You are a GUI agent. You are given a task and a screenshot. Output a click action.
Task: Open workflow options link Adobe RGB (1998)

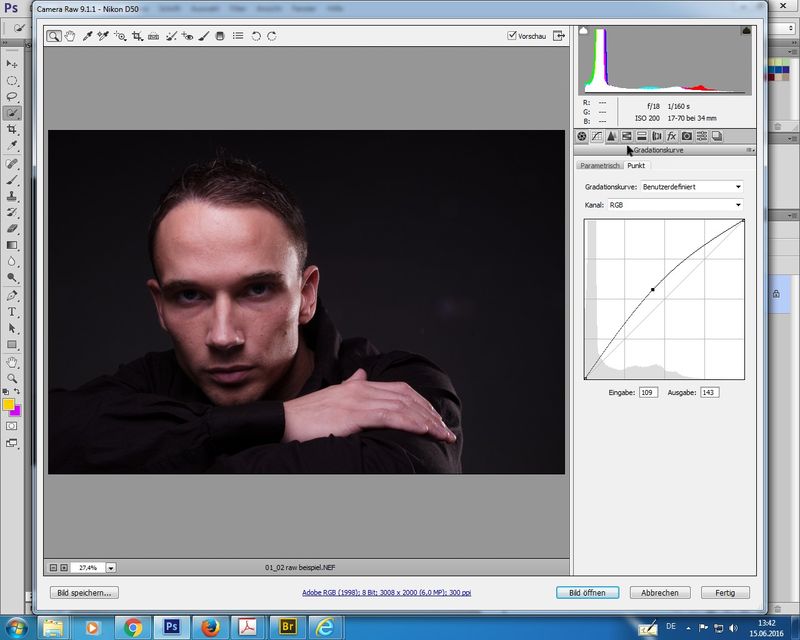coord(386,593)
